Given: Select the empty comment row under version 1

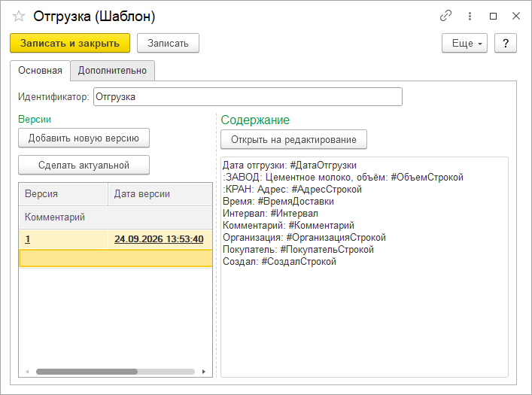Looking at the screenshot, I should point(116,258).
